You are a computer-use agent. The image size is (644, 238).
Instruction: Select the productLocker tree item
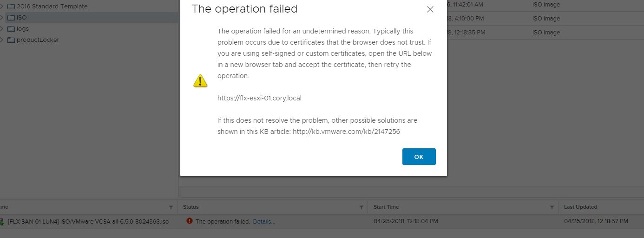tap(38, 40)
